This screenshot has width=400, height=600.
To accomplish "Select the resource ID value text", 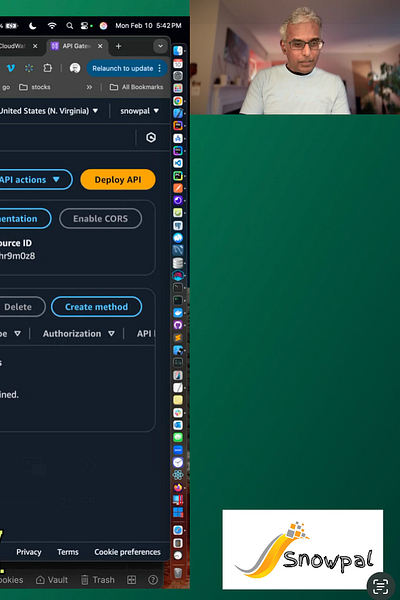I will click(17, 256).
